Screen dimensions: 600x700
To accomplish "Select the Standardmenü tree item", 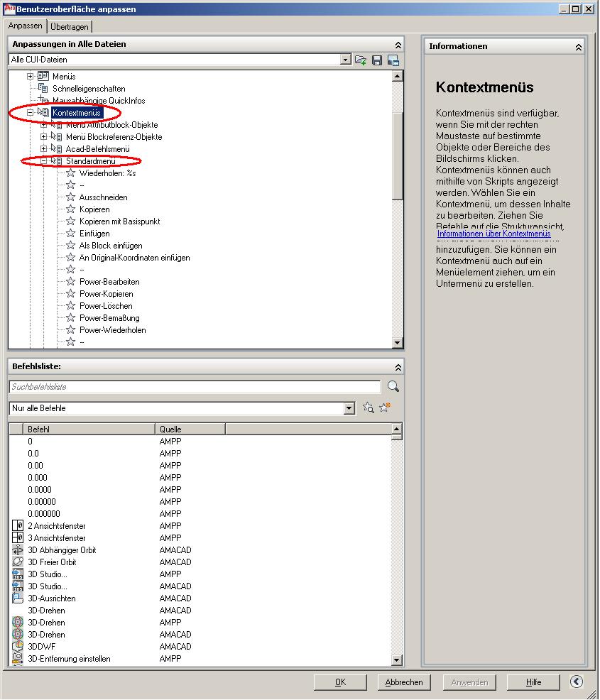I will pos(91,160).
